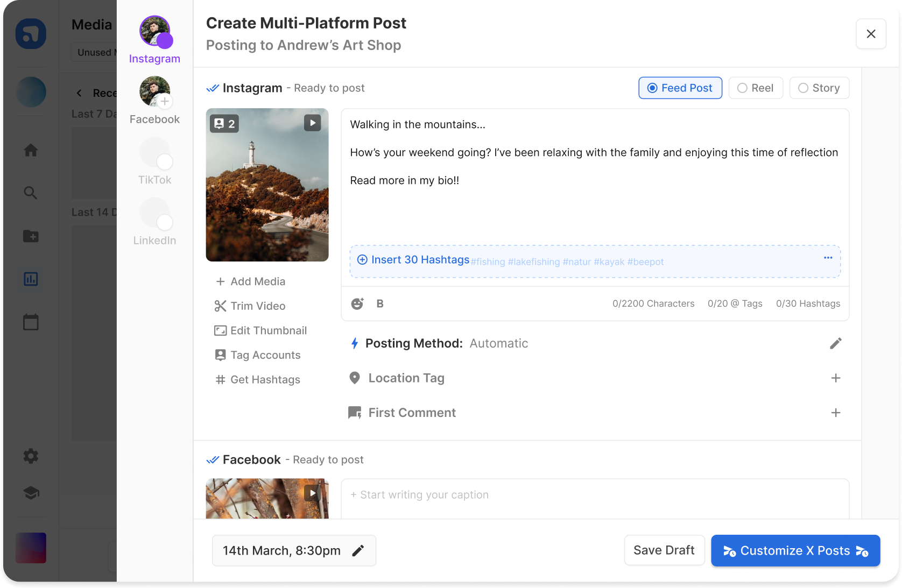The height and width of the screenshot is (588, 902).
Task: Click the Facebook caption input field
Action: tap(592, 494)
